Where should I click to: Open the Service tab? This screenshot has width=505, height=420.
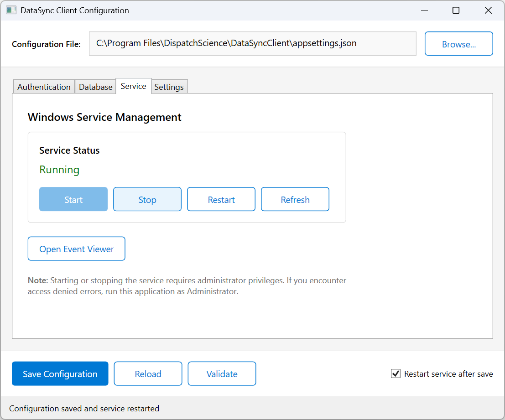point(133,86)
